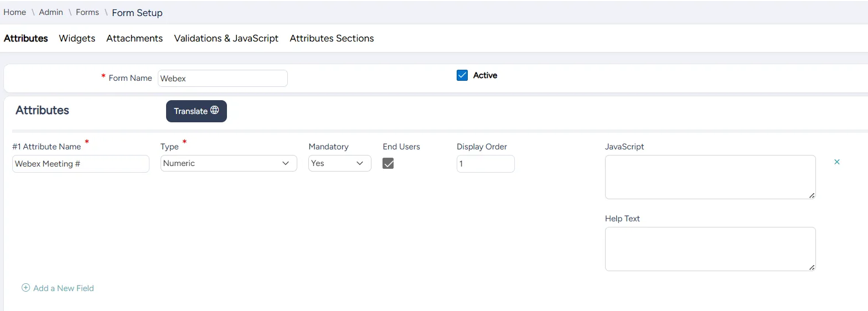Go to Validations & JavaScript tab

pos(226,38)
